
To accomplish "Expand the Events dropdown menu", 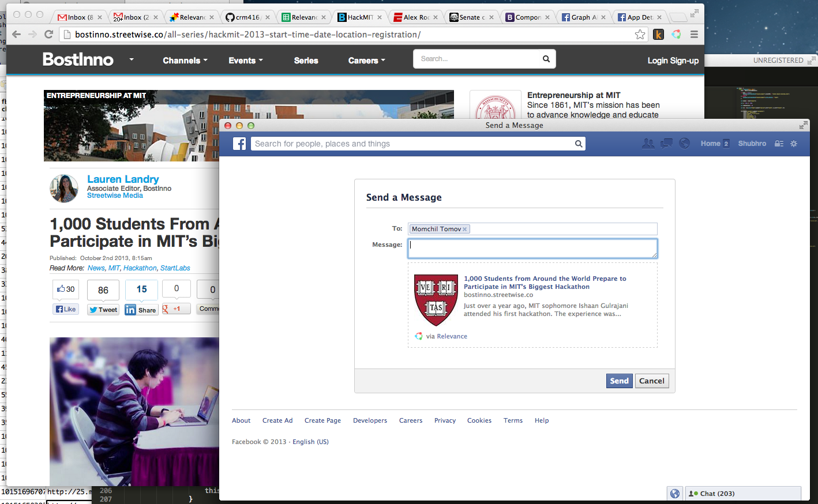I will [246, 61].
